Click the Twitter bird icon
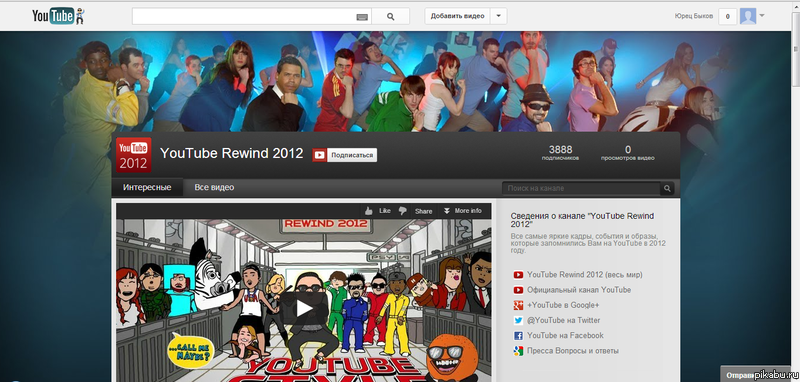Screen dimensions: 800x382 click(518, 321)
